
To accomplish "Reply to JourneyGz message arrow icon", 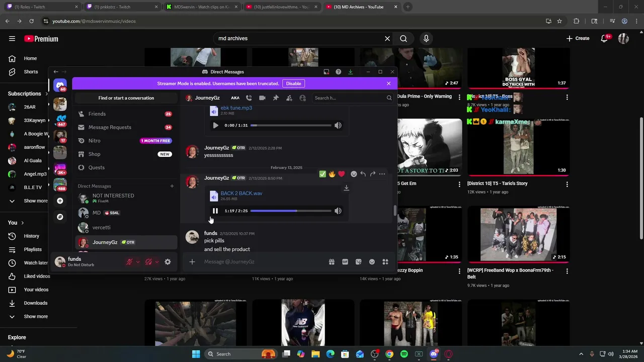I will click(x=363, y=174).
